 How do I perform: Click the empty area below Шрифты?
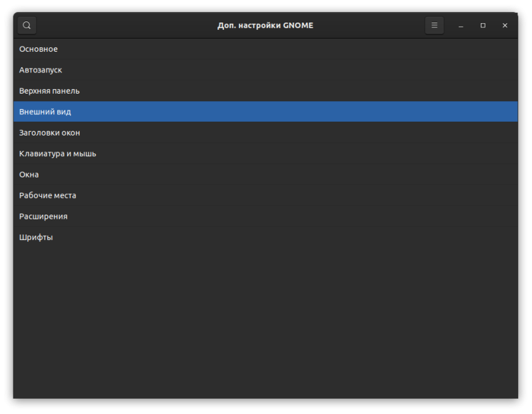(265, 322)
